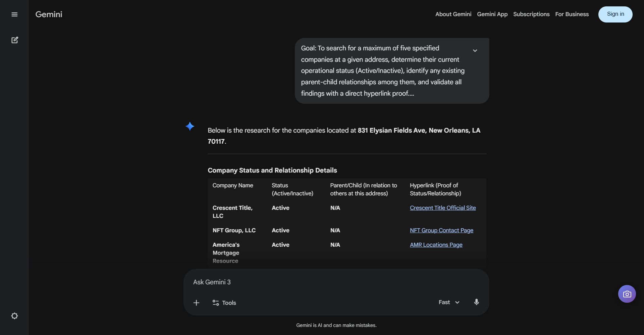Click the plus icon to add files
Image resolution: width=644 pixels, height=335 pixels.
[197, 303]
